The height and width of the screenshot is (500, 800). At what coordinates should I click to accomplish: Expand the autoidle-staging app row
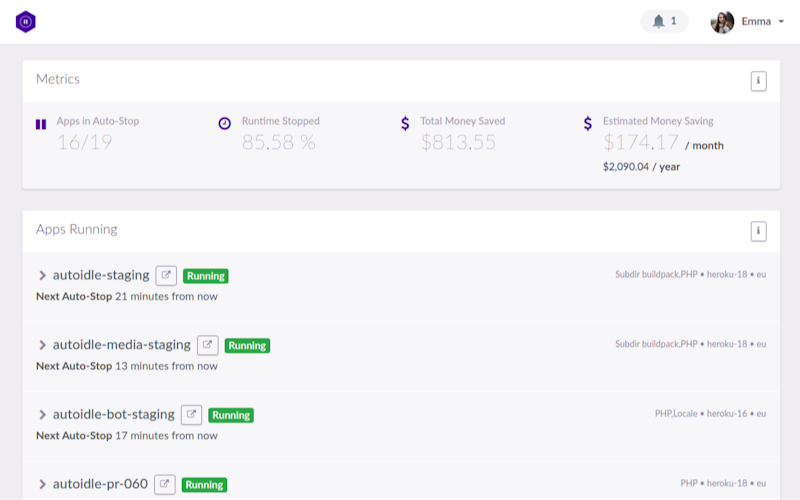(x=42, y=276)
